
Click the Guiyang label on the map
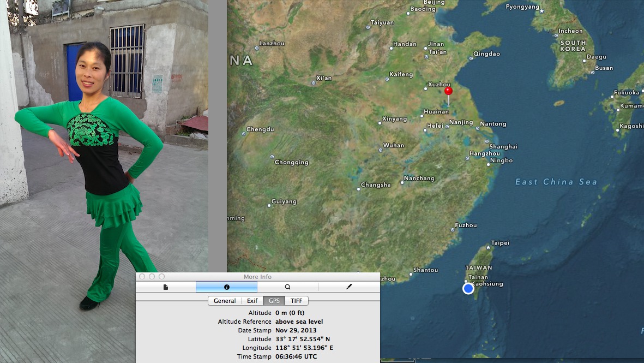(284, 201)
